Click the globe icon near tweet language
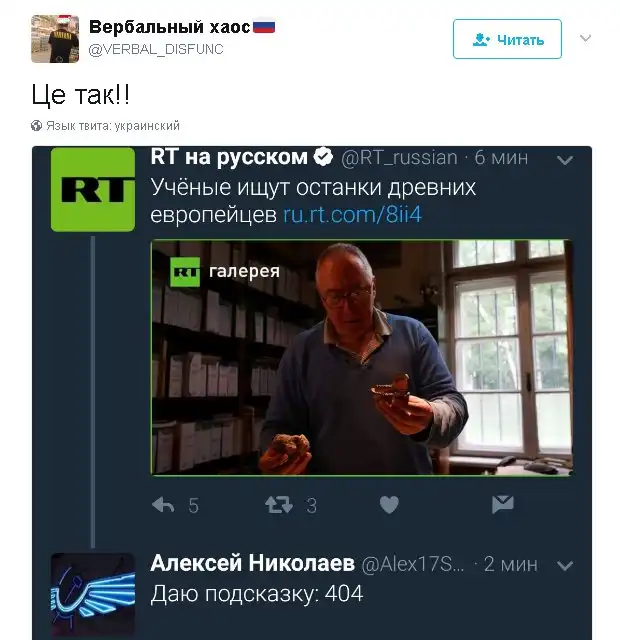This screenshot has height=640, width=620. pyautogui.click(x=36, y=125)
